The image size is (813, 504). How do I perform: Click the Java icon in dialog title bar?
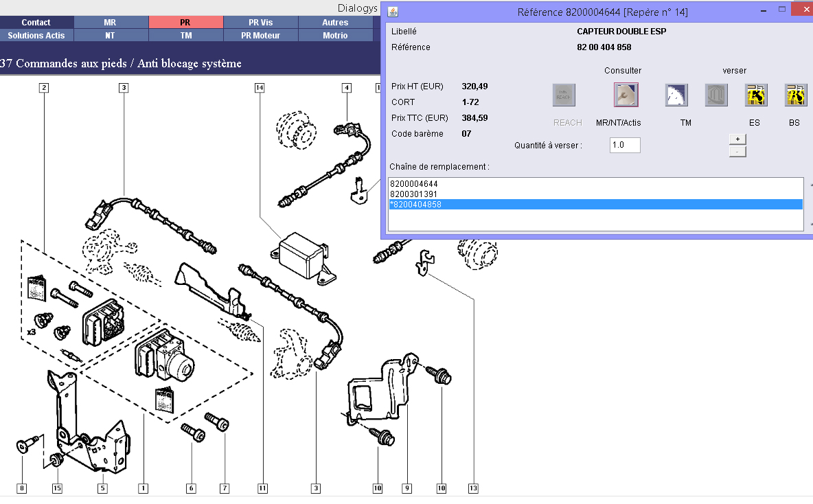tap(393, 11)
